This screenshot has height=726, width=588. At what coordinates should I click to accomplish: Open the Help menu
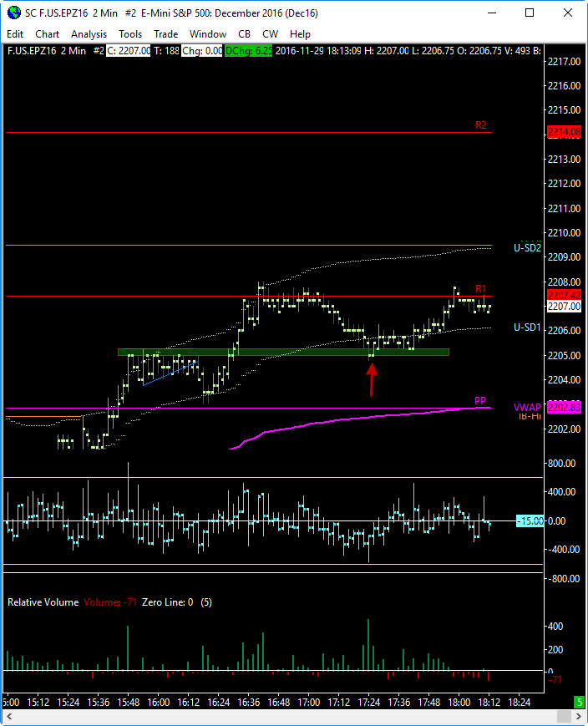[300, 34]
